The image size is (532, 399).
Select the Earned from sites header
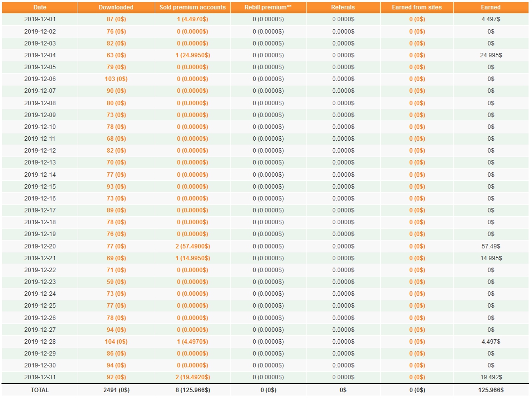pyautogui.click(x=417, y=7)
